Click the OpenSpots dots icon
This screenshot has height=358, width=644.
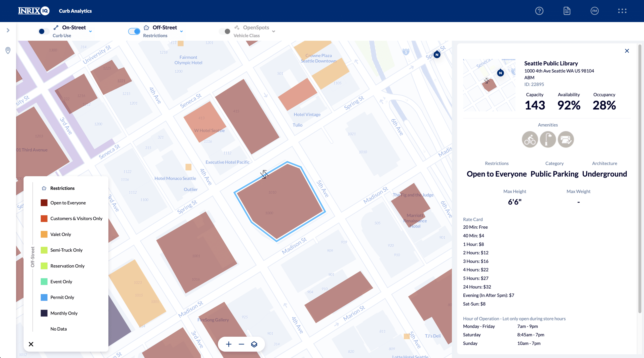237,27
